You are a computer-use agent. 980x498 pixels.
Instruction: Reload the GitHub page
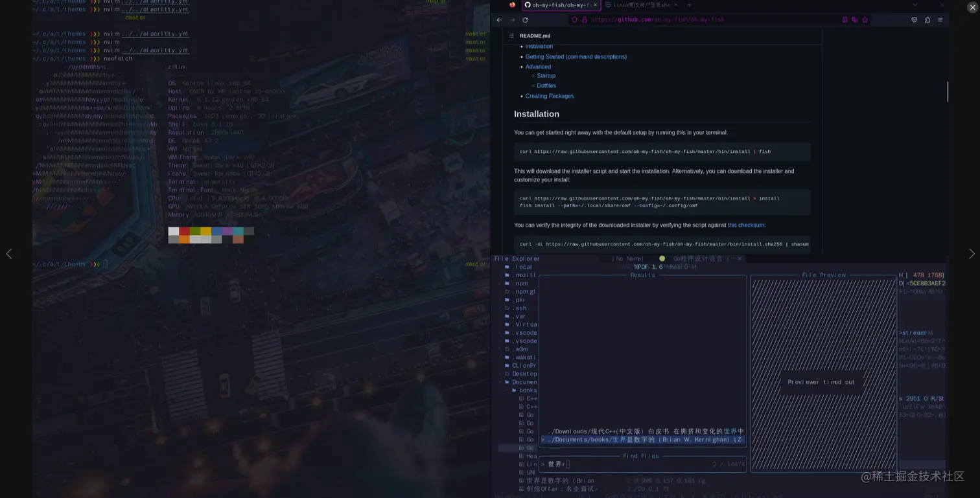click(x=525, y=20)
